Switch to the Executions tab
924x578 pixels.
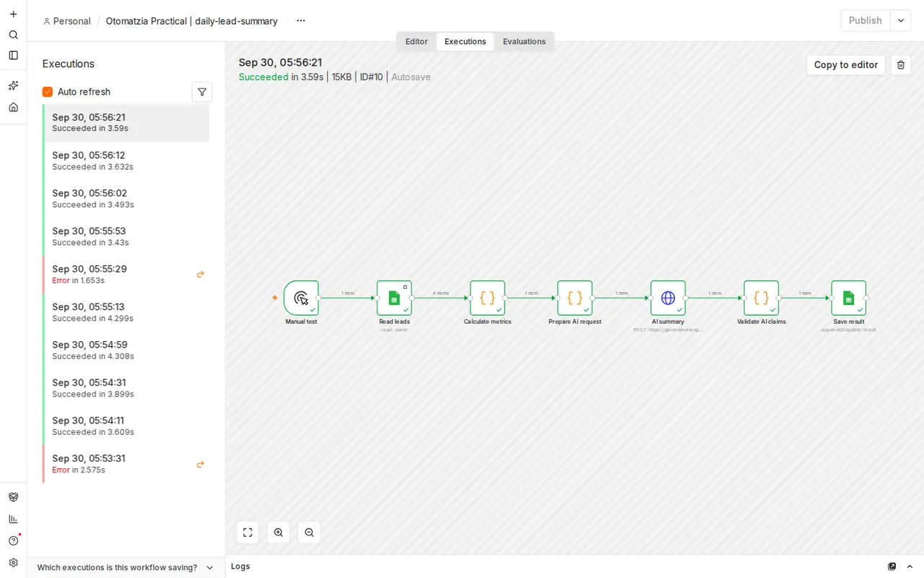tap(466, 42)
